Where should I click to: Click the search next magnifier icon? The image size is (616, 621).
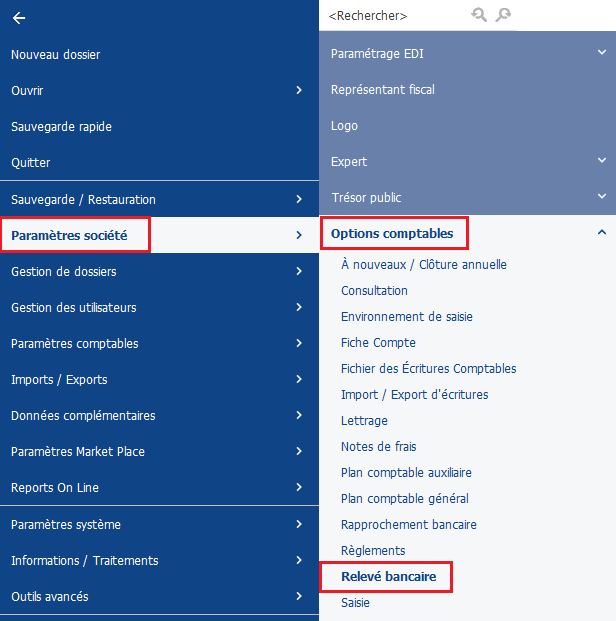coord(503,15)
